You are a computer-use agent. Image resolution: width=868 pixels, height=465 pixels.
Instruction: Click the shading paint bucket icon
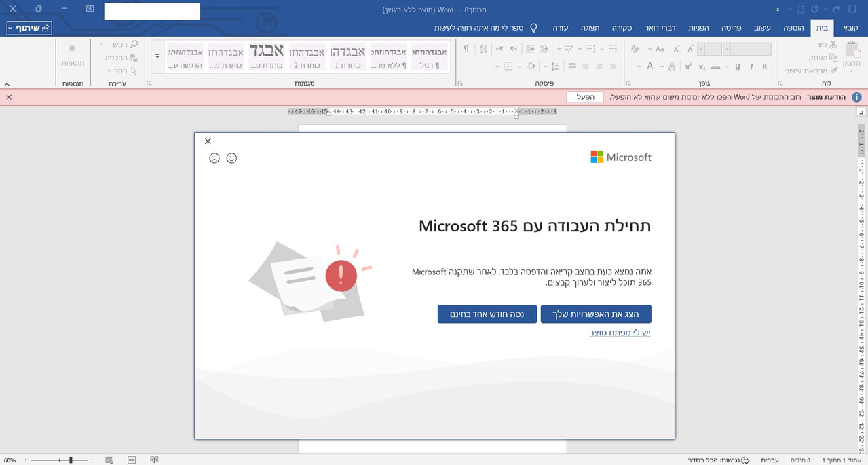click(531, 67)
